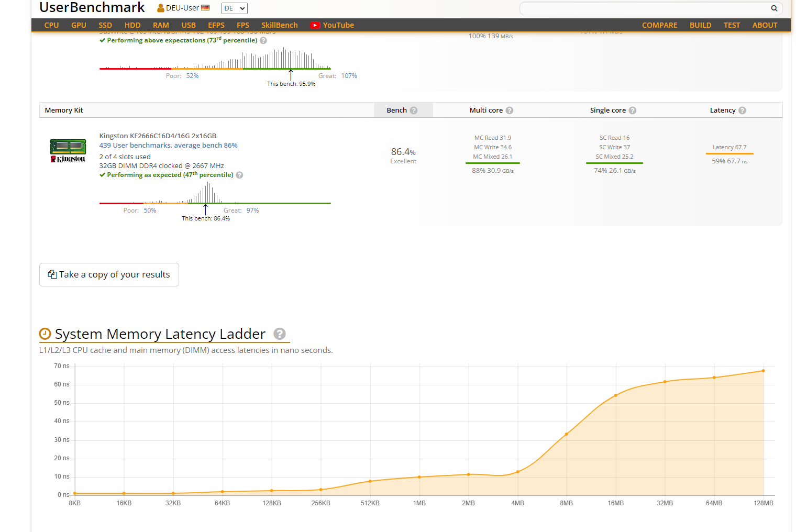Click the Kingston memory kit thumbnail
The width and height of the screenshot is (807, 532).
coord(68,151)
